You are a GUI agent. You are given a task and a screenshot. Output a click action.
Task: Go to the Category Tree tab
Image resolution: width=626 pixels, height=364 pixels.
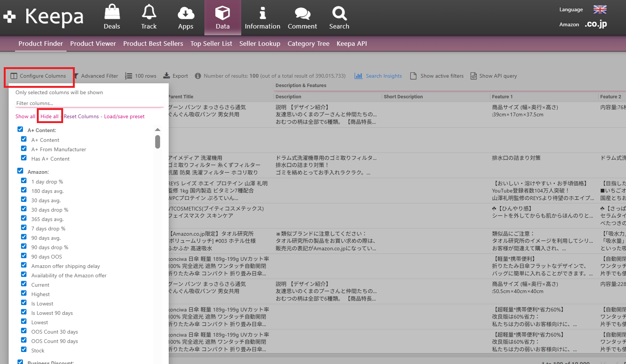(x=308, y=44)
